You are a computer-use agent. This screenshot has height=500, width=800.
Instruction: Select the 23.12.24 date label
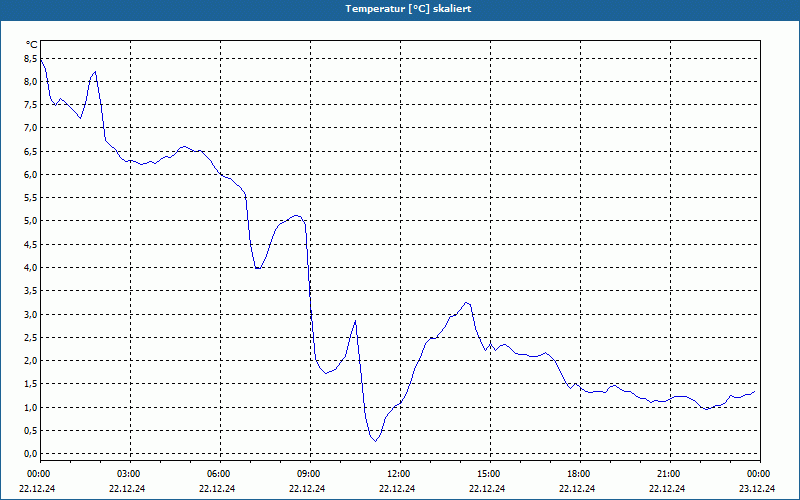coord(757,488)
